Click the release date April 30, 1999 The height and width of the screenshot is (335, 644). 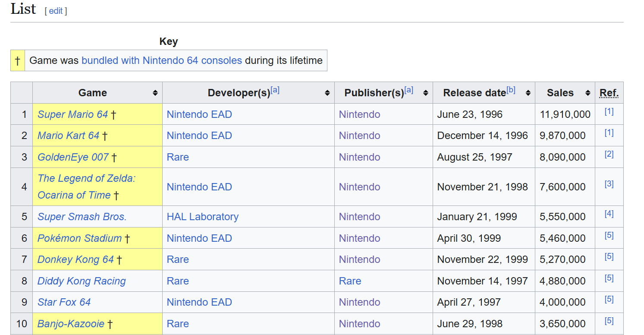coord(469,238)
